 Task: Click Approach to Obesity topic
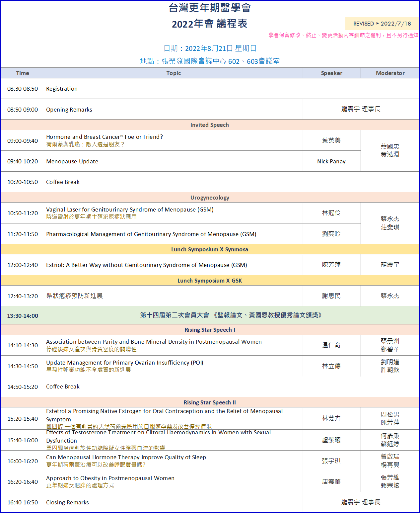tap(110, 478)
